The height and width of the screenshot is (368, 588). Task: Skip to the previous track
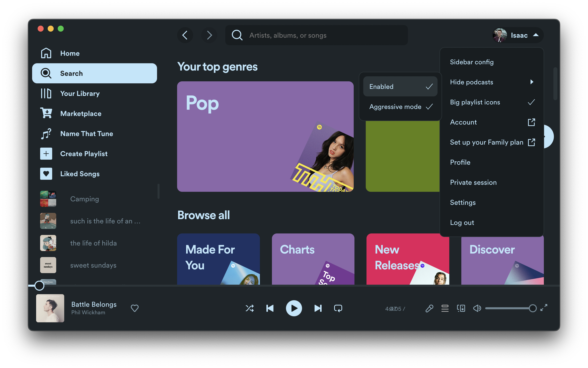270,308
